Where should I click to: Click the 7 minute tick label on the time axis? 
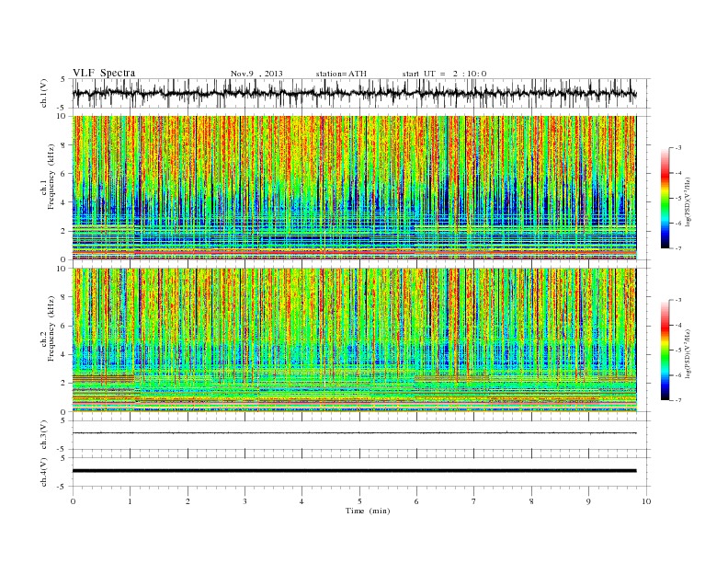point(474,501)
